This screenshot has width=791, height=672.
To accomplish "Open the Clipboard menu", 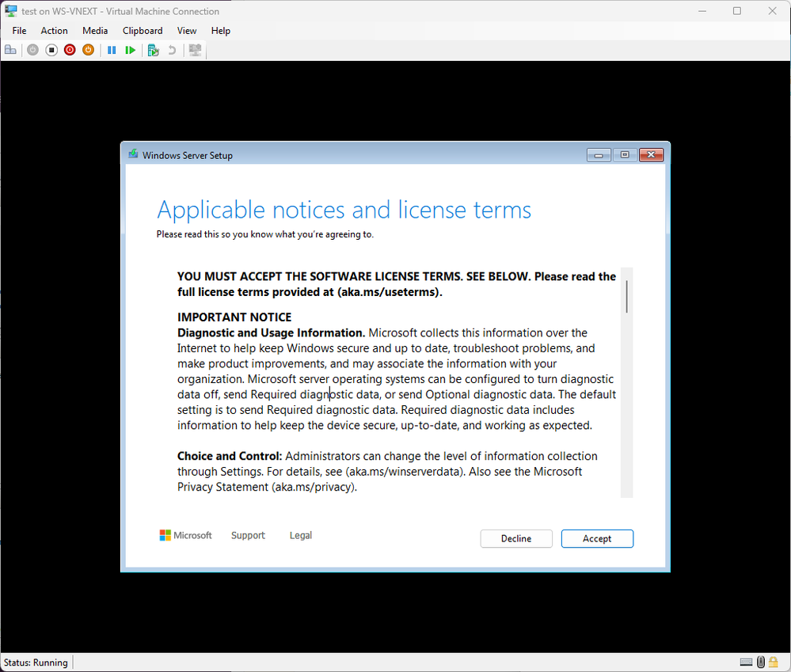I will [143, 31].
